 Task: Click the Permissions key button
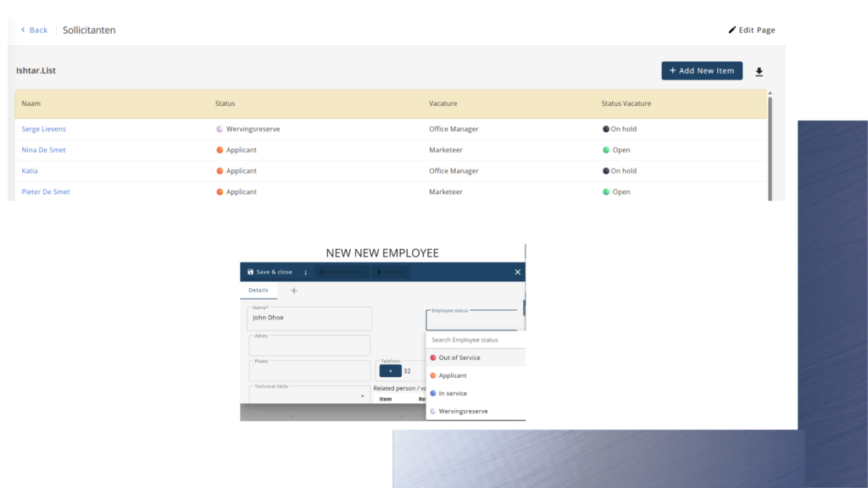pyautogui.click(x=342, y=272)
